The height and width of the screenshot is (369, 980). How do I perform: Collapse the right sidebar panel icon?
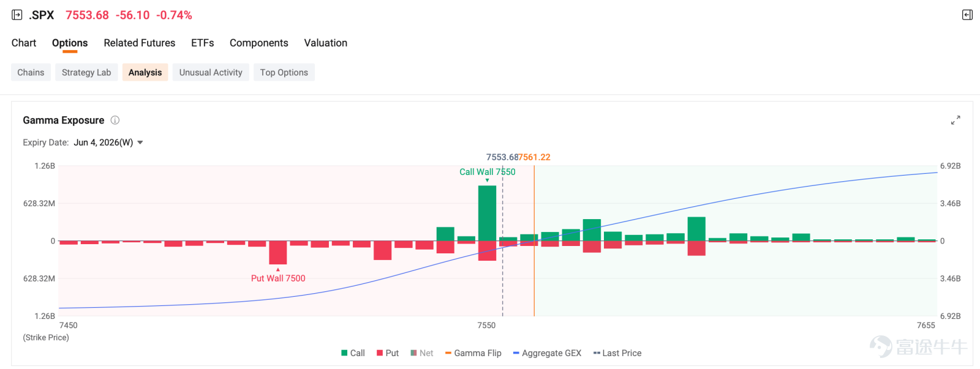[x=967, y=15]
